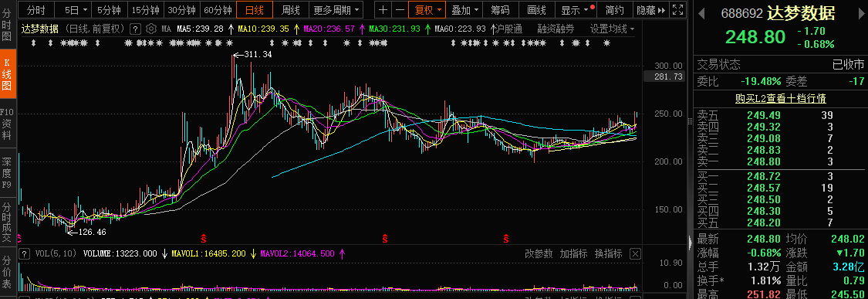Screen dimensions: 868x299
Task: Zoom in the chart with plus button
Action: pyautogui.click(x=383, y=9)
